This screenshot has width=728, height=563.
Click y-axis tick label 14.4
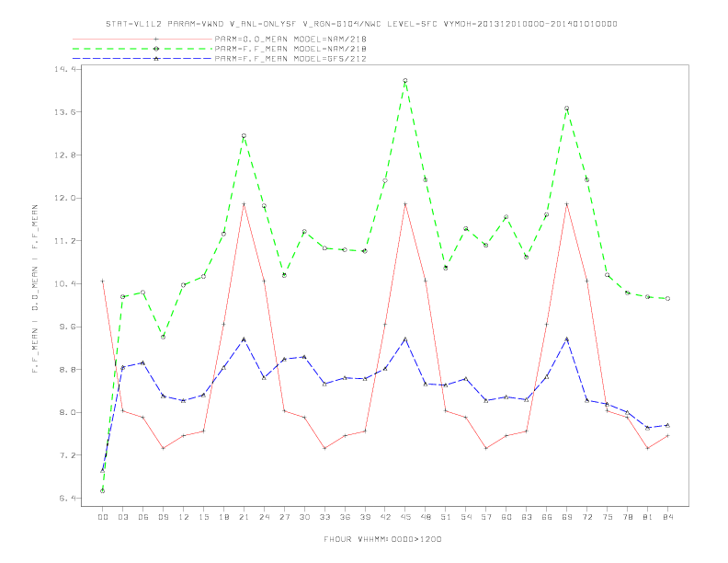[x=63, y=69]
